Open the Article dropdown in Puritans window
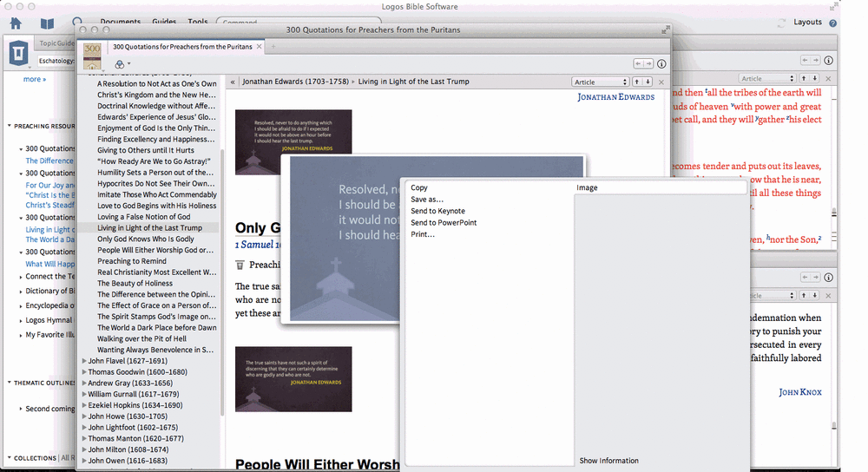 pyautogui.click(x=601, y=82)
